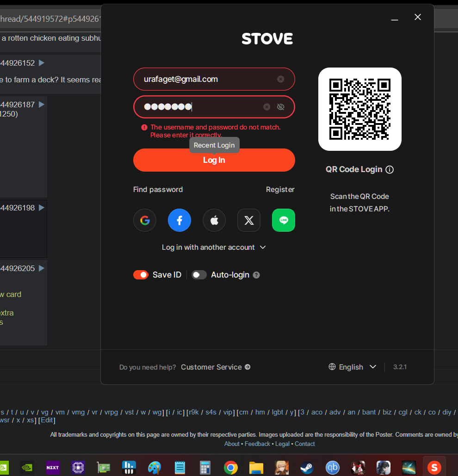This screenshot has height=476, width=458.
Task: Clear the email field with its X icon
Action: [x=281, y=79]
